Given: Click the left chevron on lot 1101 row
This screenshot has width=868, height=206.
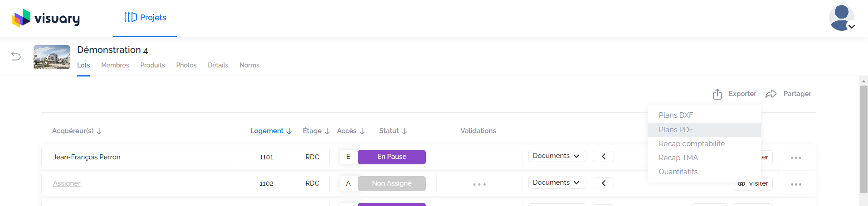Looking at the screenshot, I should [x=604, y=156].
